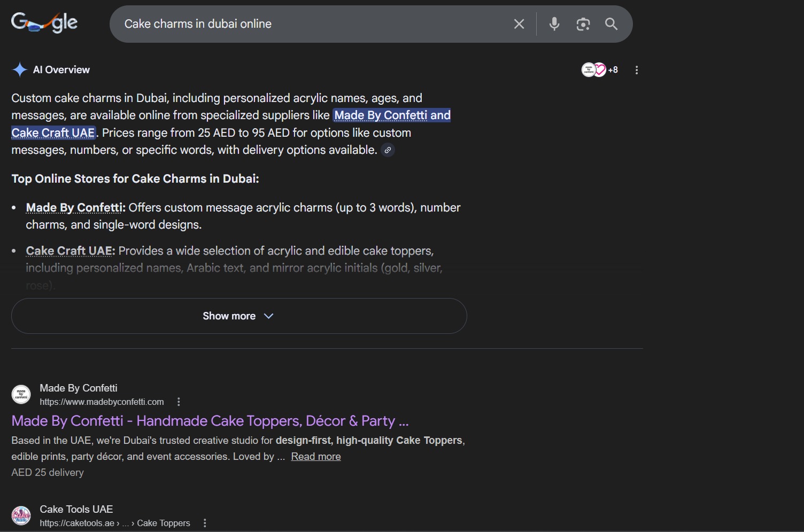Clear the search box text
The width and height of the screenshot is (804, 532).
(519, 24)
